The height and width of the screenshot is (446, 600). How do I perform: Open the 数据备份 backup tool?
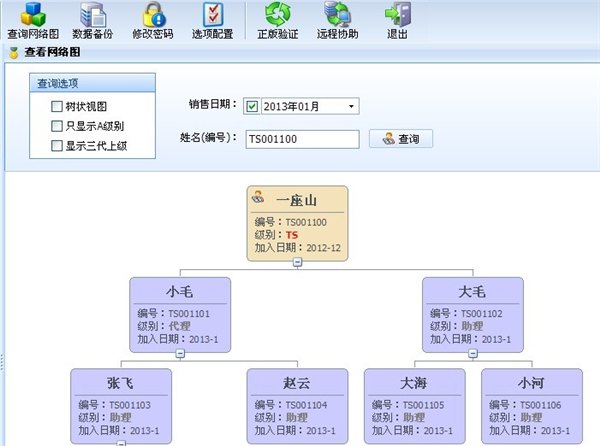coord(93,20)
